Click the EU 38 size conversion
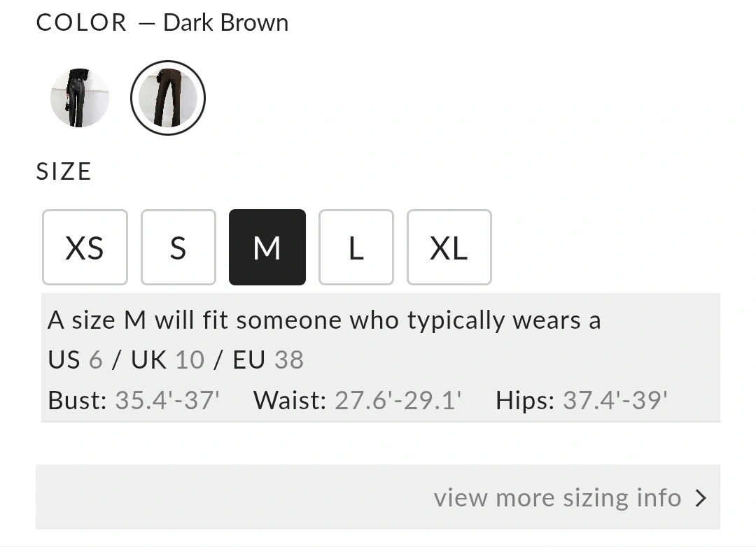The width and height of the screenshot is (756, 547). [x=268, y=360]
